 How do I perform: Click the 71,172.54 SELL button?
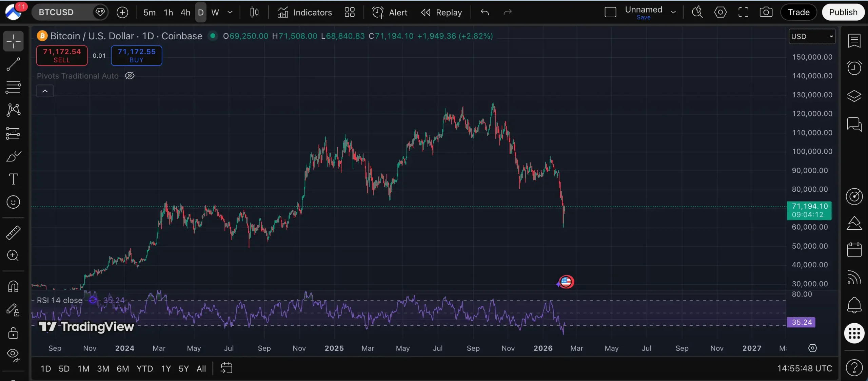pos(62,56)
